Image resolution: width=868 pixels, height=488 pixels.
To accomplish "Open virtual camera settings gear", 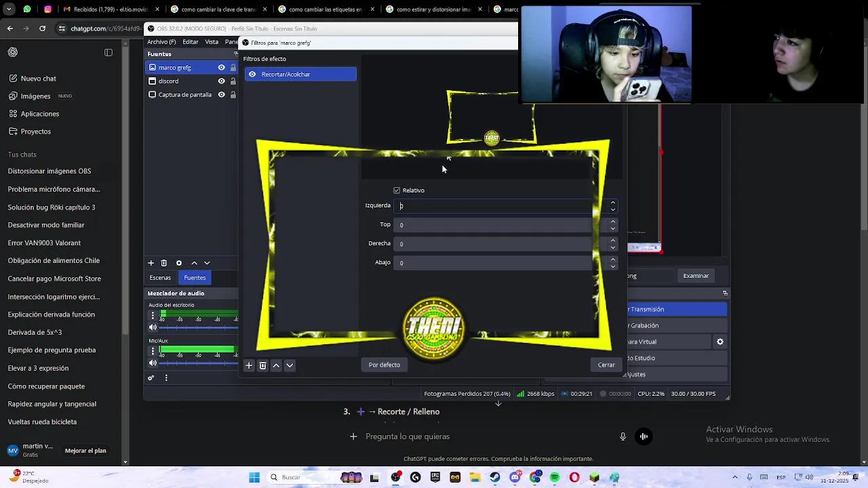I will point(720,342).
